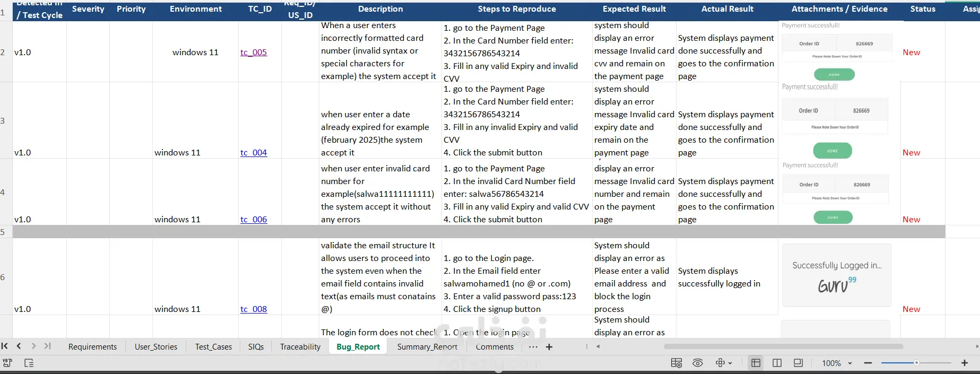Select the New status cell for tc_005
Viewport: 980px width, 374px height.
point(923,52)
